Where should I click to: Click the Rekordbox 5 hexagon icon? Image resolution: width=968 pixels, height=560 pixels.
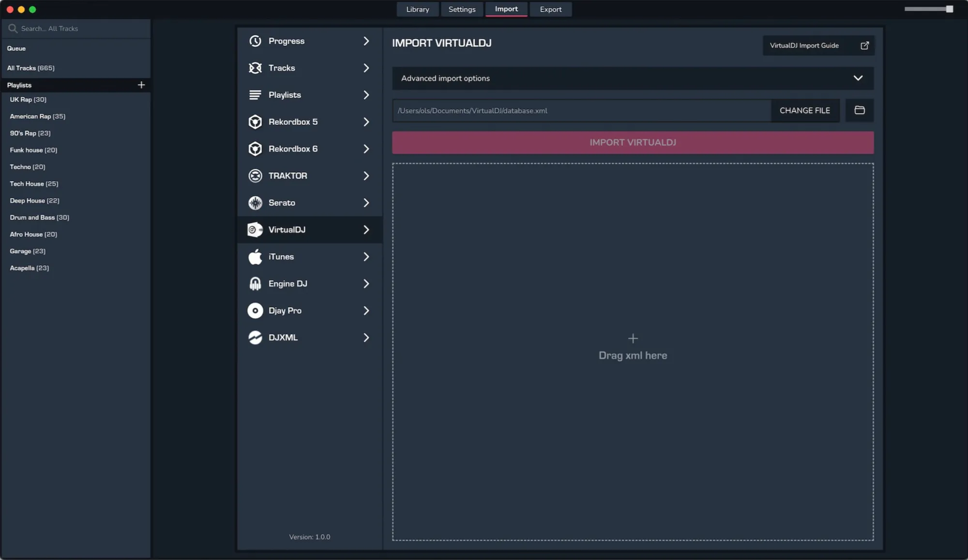(255, 122)
